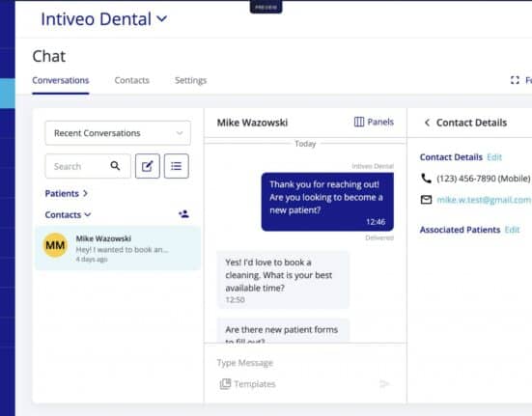Viewport: 532px width, 416px height.
Task: Click the phone icon in Contact Details
Action: pyautogui.click(x=426, y=179)
